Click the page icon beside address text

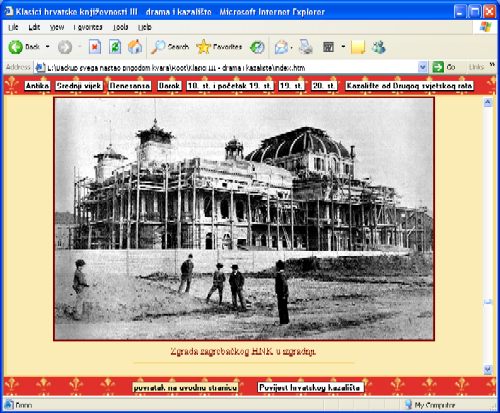point(40,68)
